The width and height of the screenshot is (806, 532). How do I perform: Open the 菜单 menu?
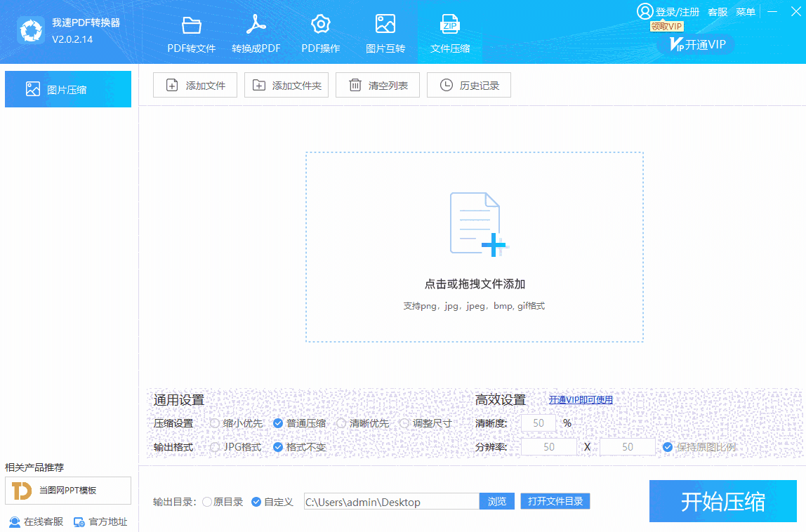(x=745, y=12)
